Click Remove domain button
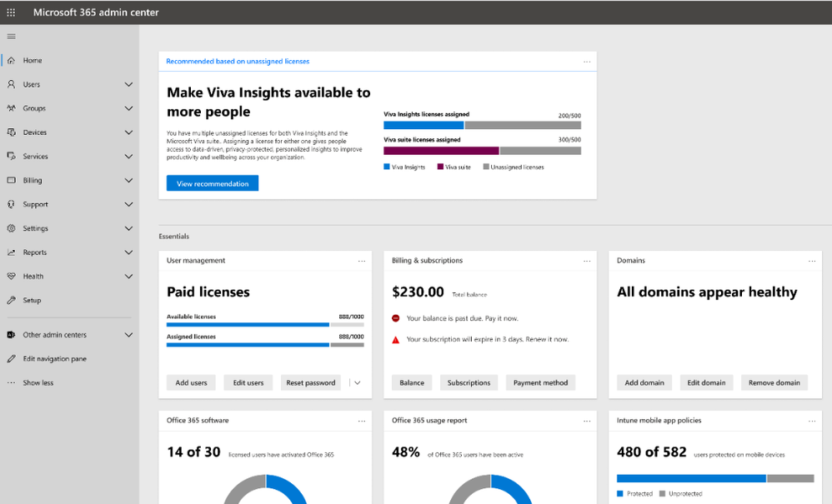The height and width of the screenshot is (504, 832). [x=774, y=382]
